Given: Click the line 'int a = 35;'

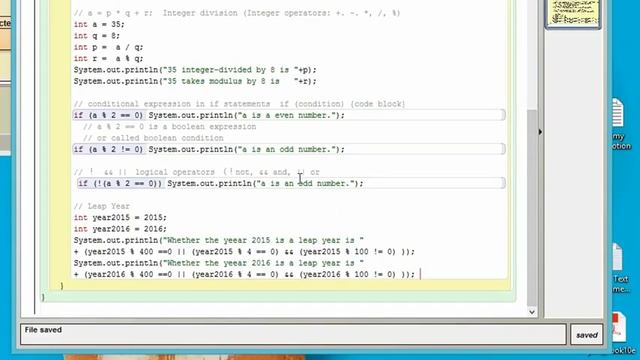Looking at the screenshot, I should [99, 24].
